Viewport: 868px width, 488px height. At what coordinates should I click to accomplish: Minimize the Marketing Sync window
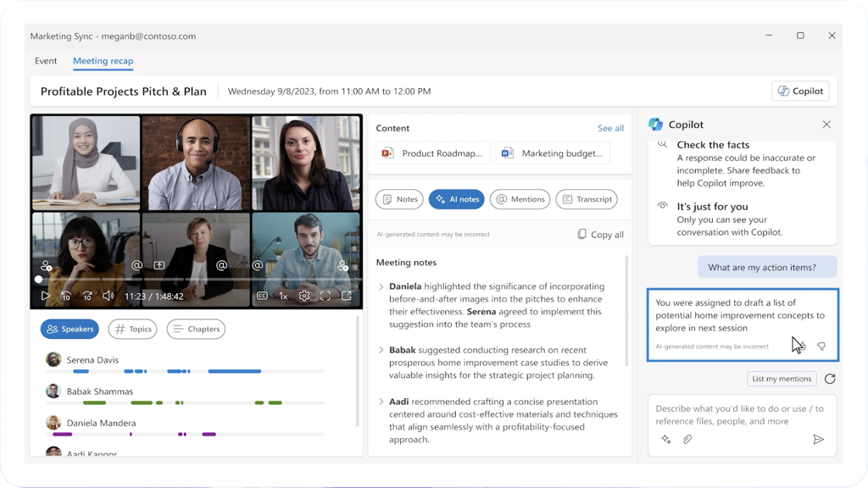(769, 36)
